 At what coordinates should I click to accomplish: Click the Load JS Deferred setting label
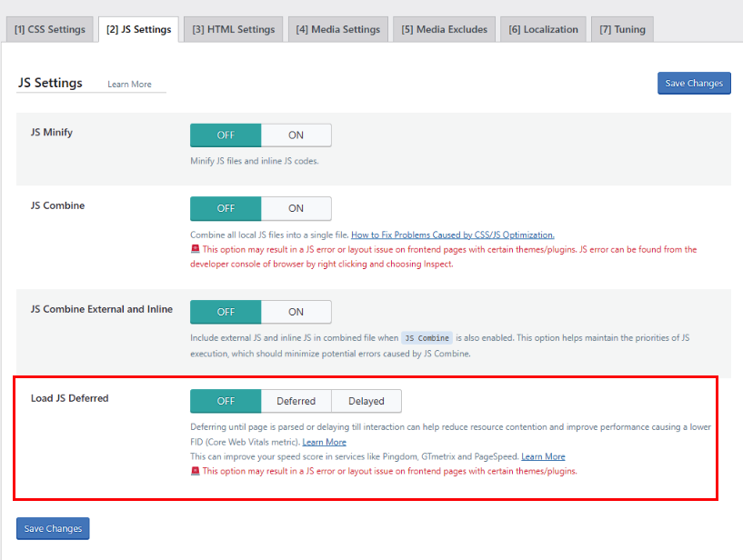70,398
